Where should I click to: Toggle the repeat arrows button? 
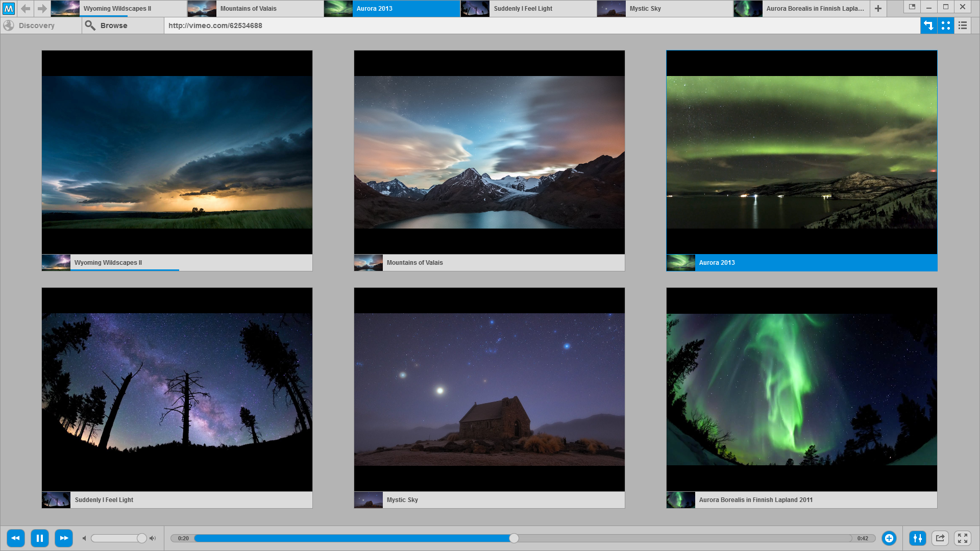(x=929, y=26)
